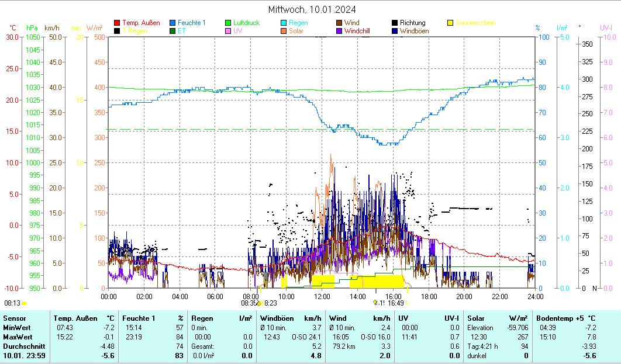
Task: Click the blue Feuchte 1 legend square
Action: pos(173,23)
